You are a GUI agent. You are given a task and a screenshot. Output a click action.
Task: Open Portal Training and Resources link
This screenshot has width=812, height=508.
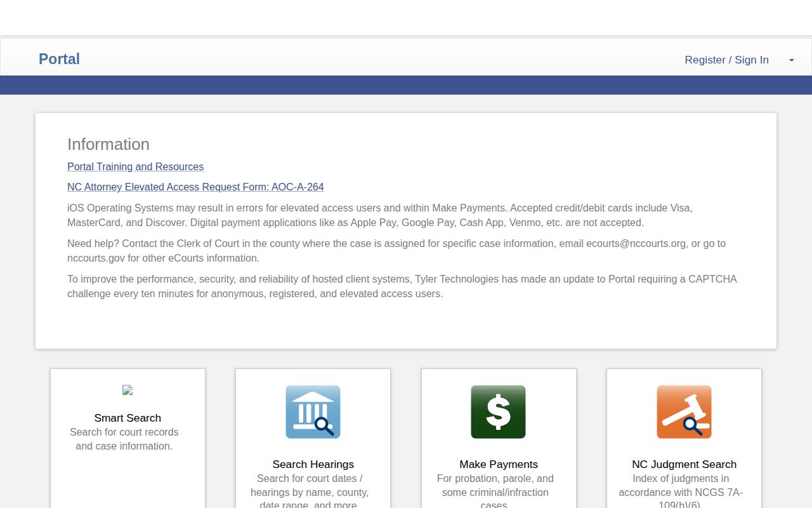135,166
